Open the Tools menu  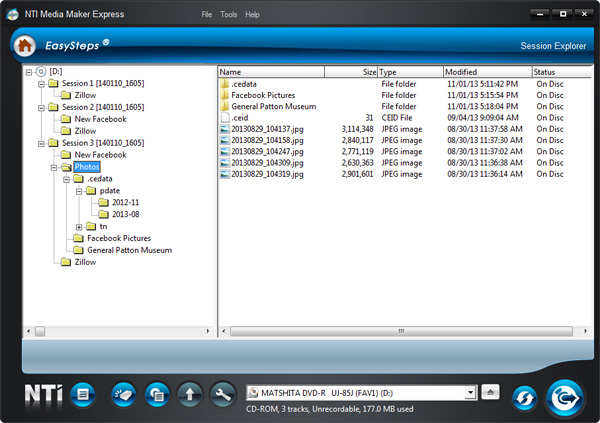pos(228,15)
